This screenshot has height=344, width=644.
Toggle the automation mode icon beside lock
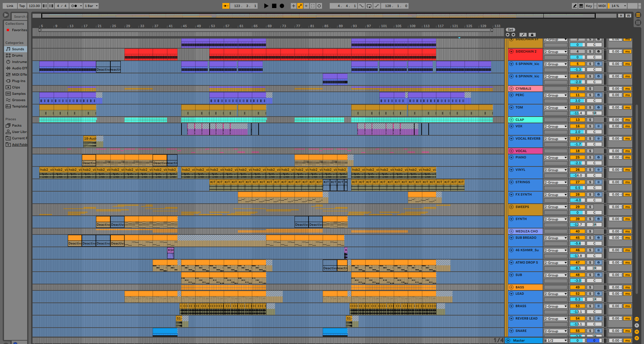click(523, 35)
